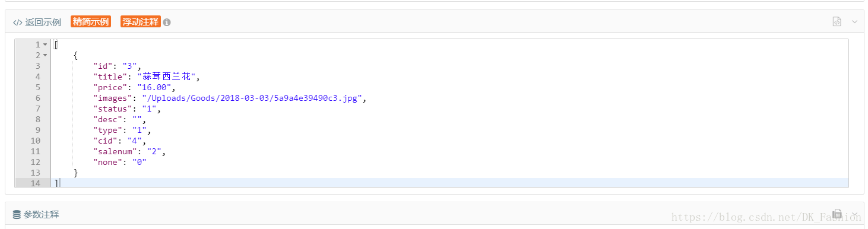Click the info icon next to 浮动注释
Viewport: 868px width, 229px height.
coord(167,23)
